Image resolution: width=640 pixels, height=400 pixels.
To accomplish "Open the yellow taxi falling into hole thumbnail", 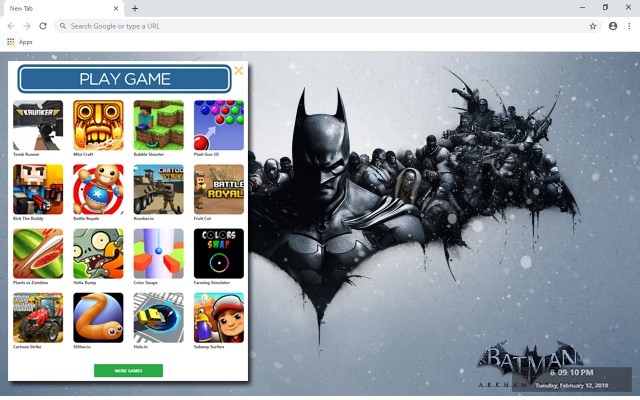I will pyautogui.click(x=159, y=318).
